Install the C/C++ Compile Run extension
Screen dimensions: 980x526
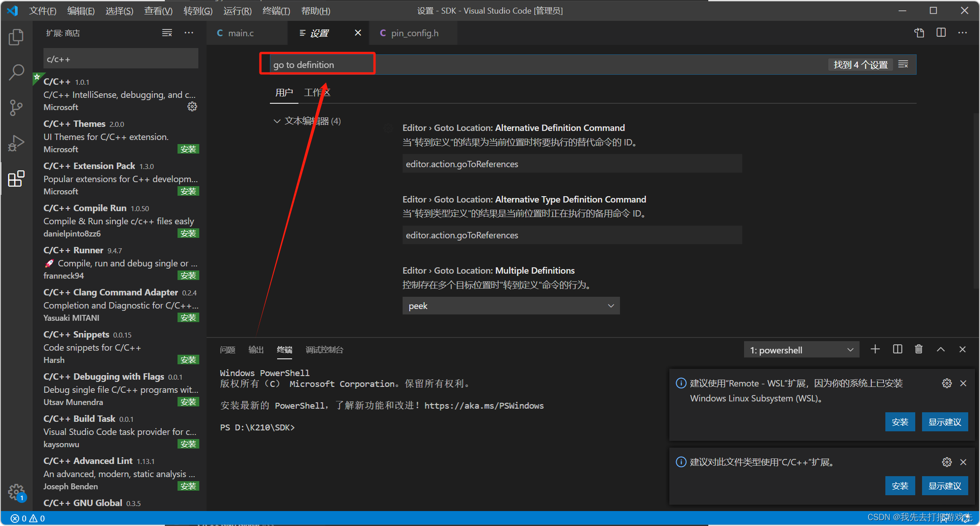[x=188, y=233]
